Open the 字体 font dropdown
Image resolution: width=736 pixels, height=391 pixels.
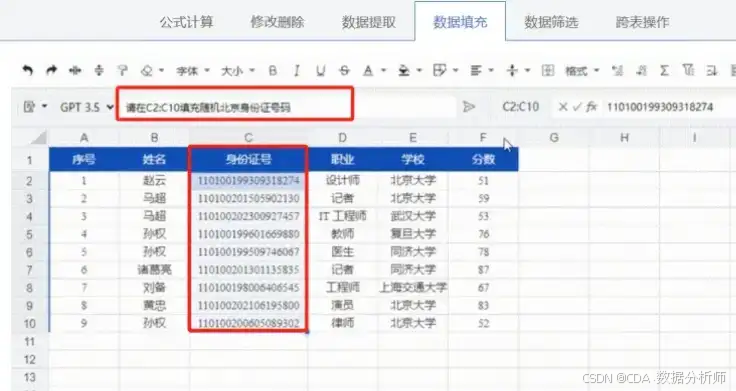pyautogui.click(x=192, y=71)
